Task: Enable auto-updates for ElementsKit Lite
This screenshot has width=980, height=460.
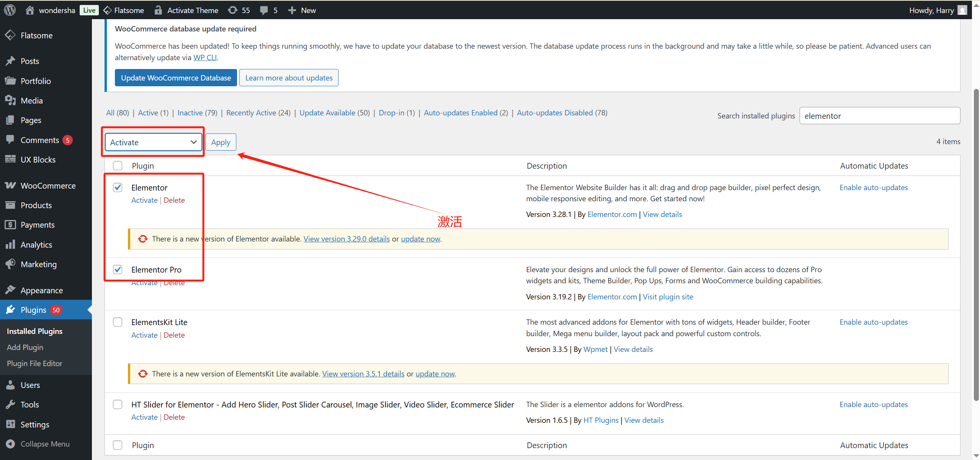Action: point(874,322)
